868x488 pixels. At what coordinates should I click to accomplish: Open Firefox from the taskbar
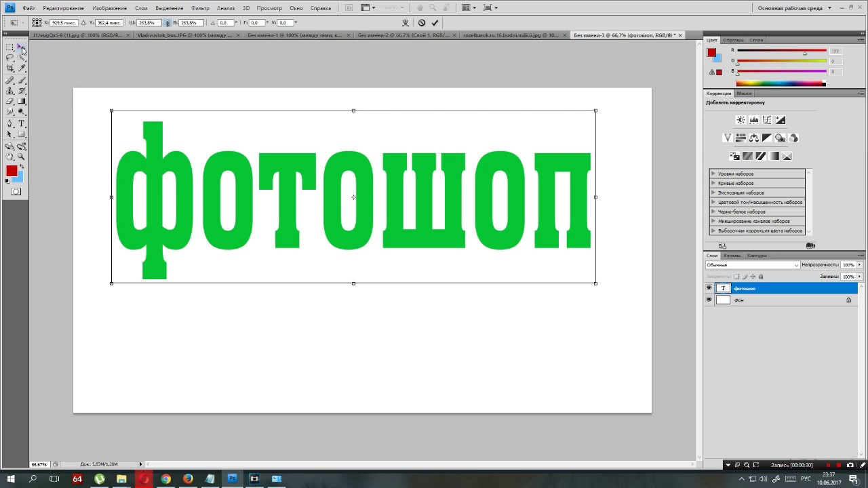coord(188,479)
